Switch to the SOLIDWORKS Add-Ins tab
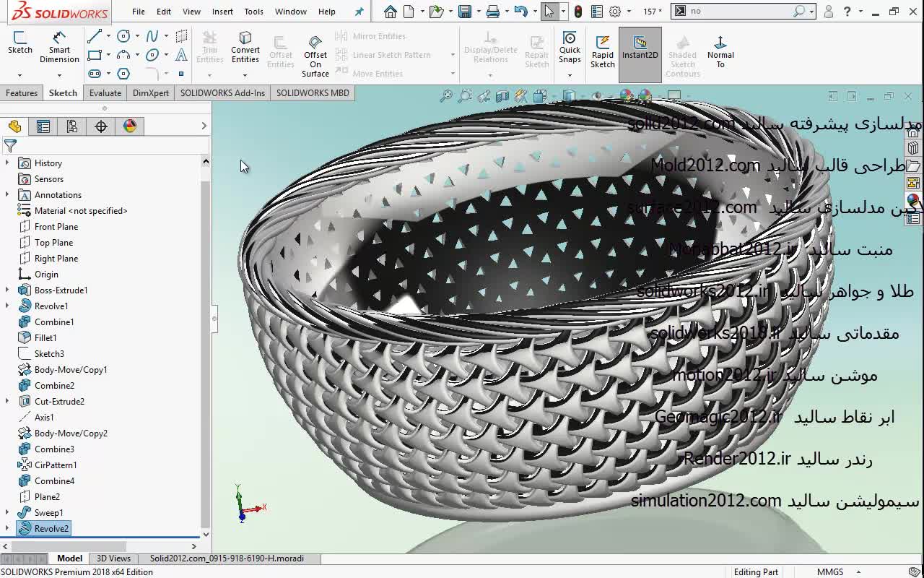The image size is (924, 578). pyautogui.click(x=222, y=93)
